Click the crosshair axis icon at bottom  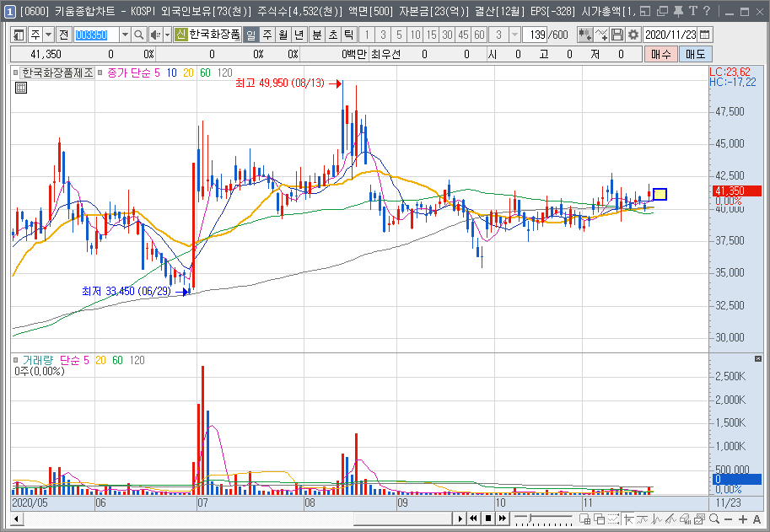pos(628,519)
